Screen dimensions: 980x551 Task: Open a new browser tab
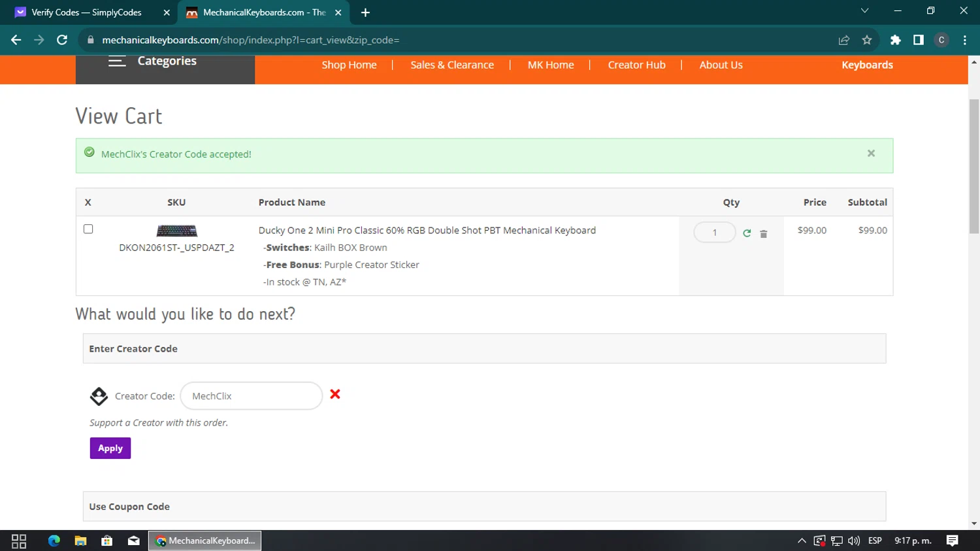(x=365, y=12)
